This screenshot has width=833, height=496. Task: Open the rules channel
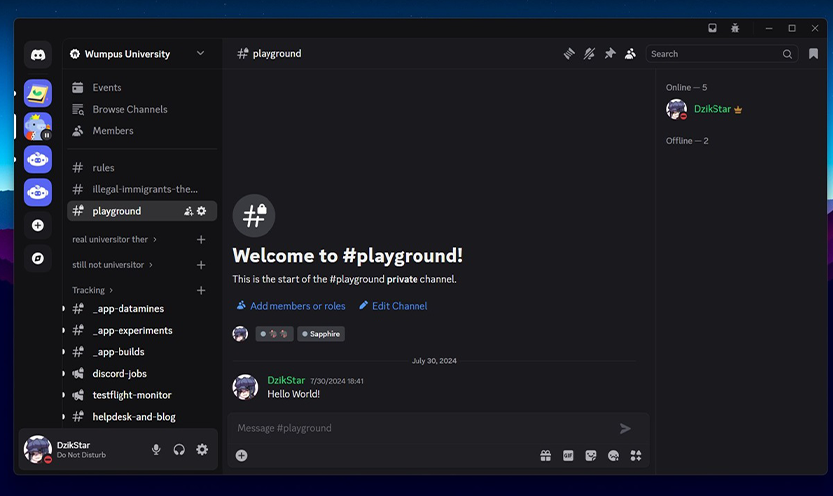(142, 168)
